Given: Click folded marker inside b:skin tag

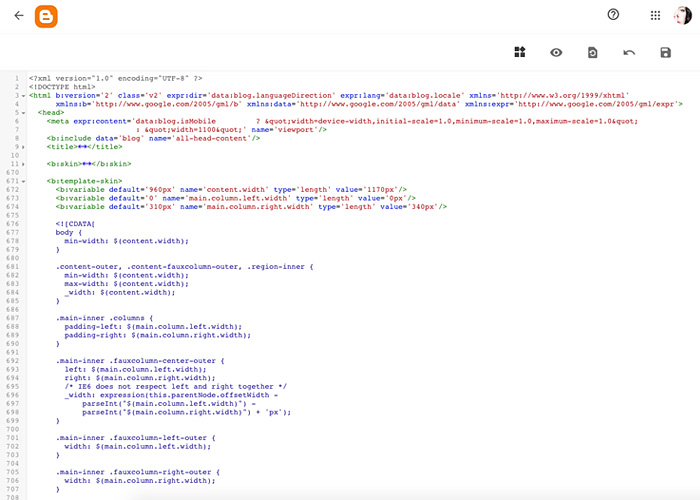Looking at the screenshot, I should (x=87, y=164).
